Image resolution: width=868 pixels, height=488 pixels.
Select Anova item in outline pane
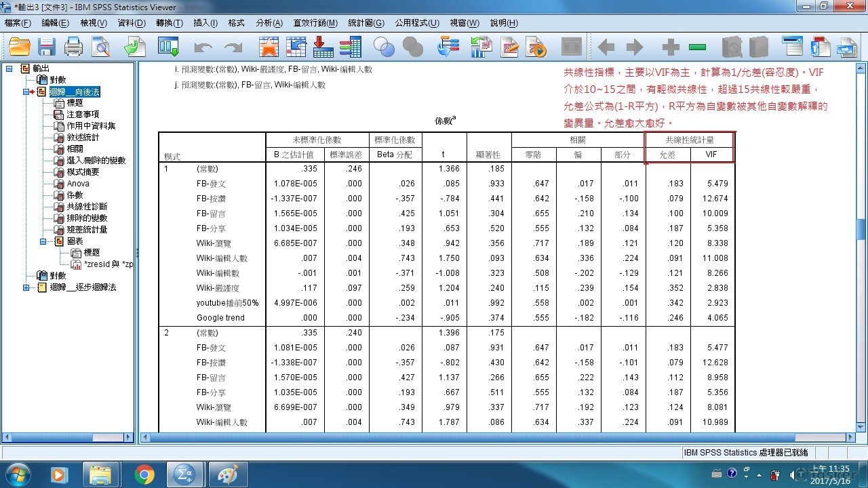click(x=78, y=184)
